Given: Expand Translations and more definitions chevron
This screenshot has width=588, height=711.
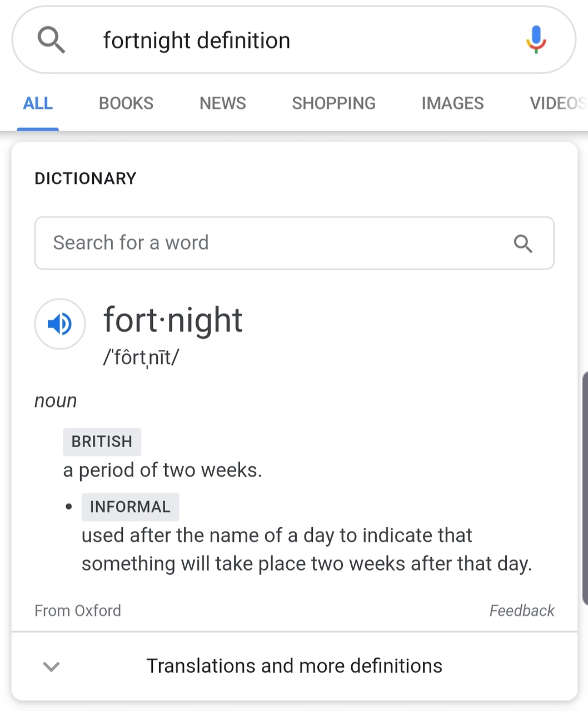Looking at the screenshot, I should 51,666.
